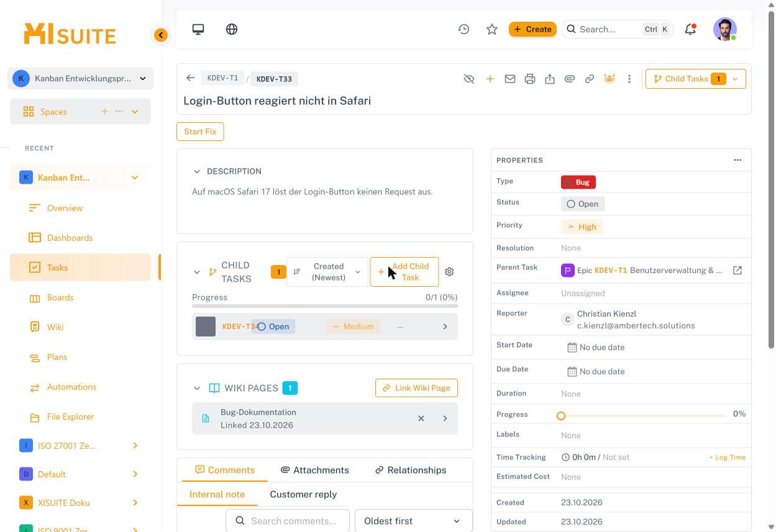Focus the top Search box
The height and width of the screenshot is (532, 776).
[x=617, y=29]
